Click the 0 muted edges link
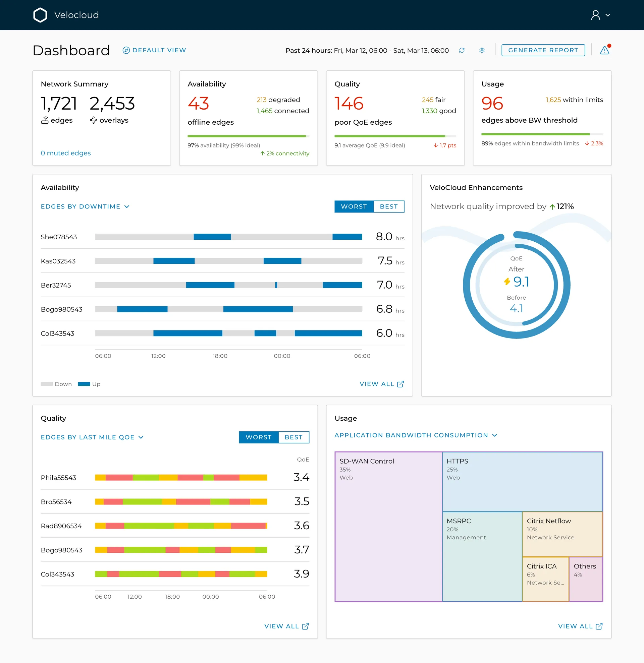644x663 pixels. [x=66, y=153]
